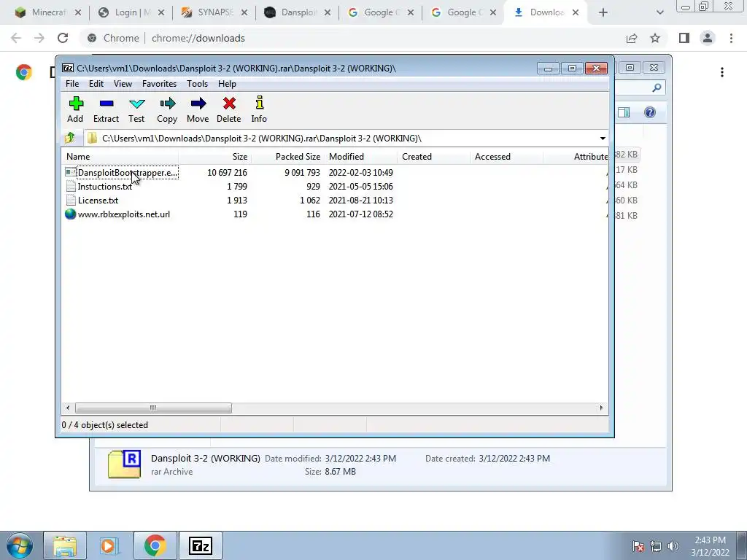Viewport: 747px width, 560px height.
Task: Open the downloads page more actions menu
Action: tap(722, 72)
